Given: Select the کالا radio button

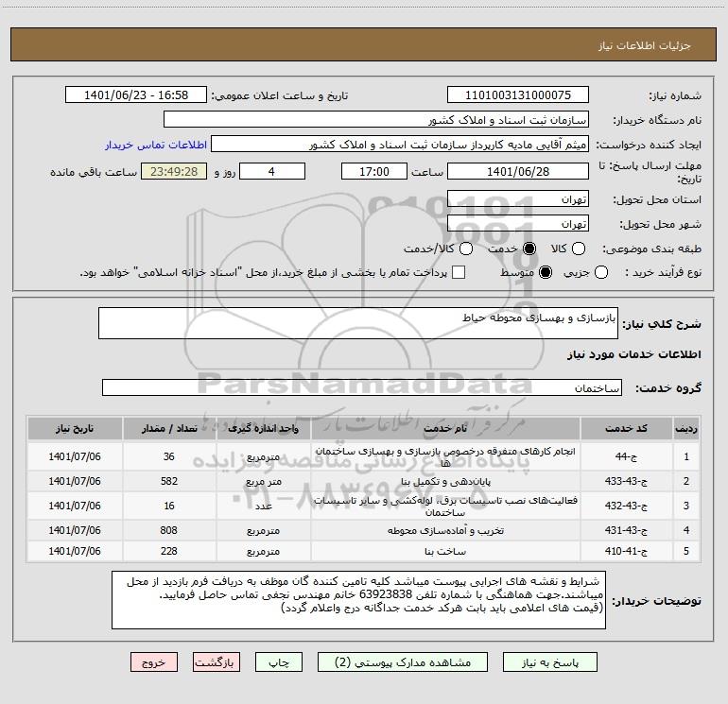Looking at the screenshot, I should coord(579,249).
